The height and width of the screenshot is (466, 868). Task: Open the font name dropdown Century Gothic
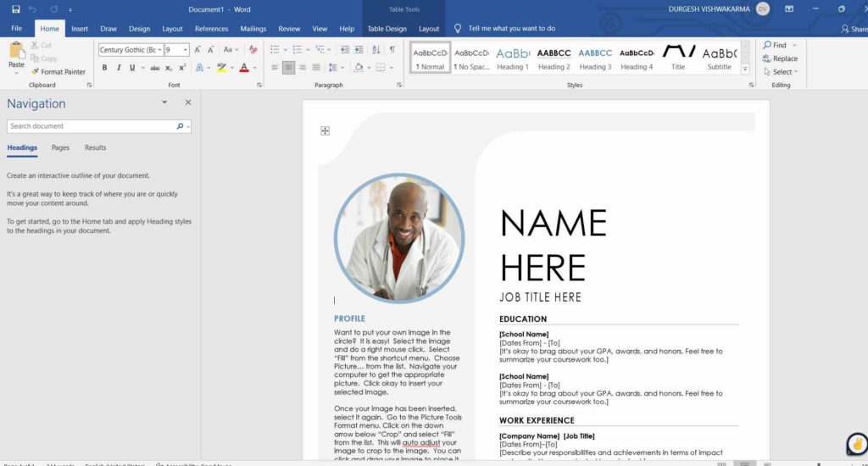159,50
